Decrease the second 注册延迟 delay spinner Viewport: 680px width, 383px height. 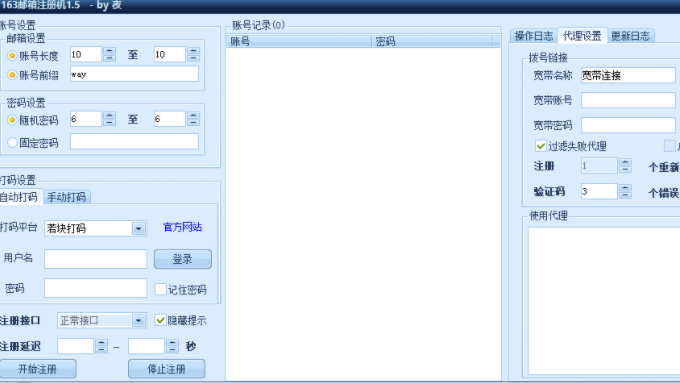[x=173, y=350]
